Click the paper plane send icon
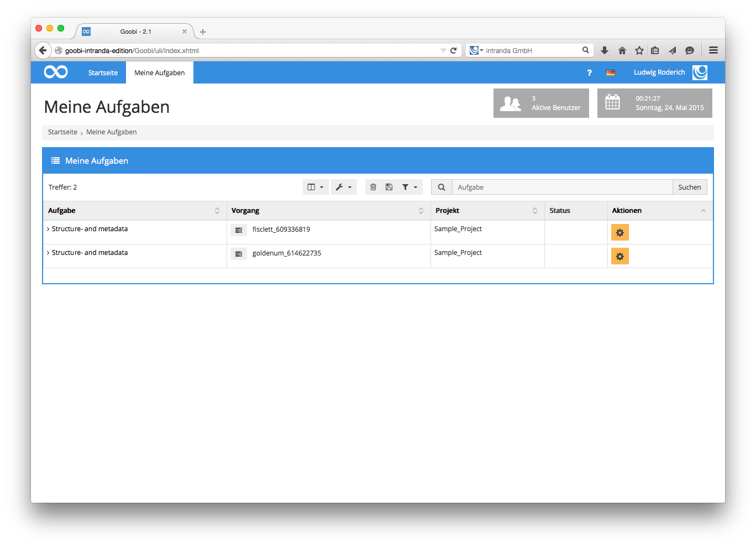The image size is (756, 547). (x=673, y=50)
